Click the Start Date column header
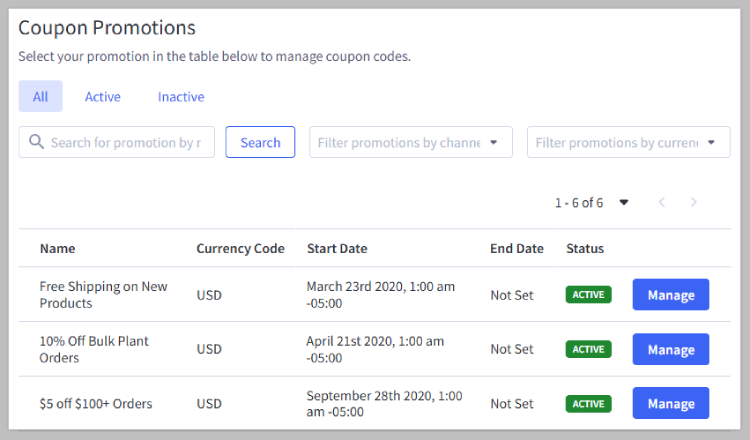Viewport: 750px width, 440px height. [x=337, y=249]
